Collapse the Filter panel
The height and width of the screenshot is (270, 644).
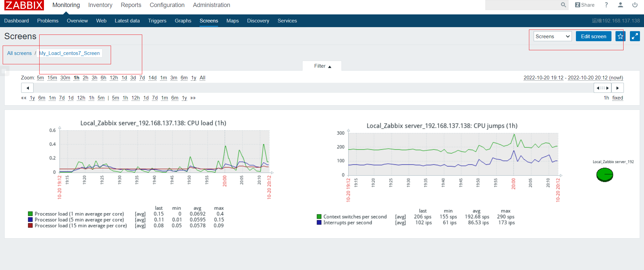coord(322,66)
